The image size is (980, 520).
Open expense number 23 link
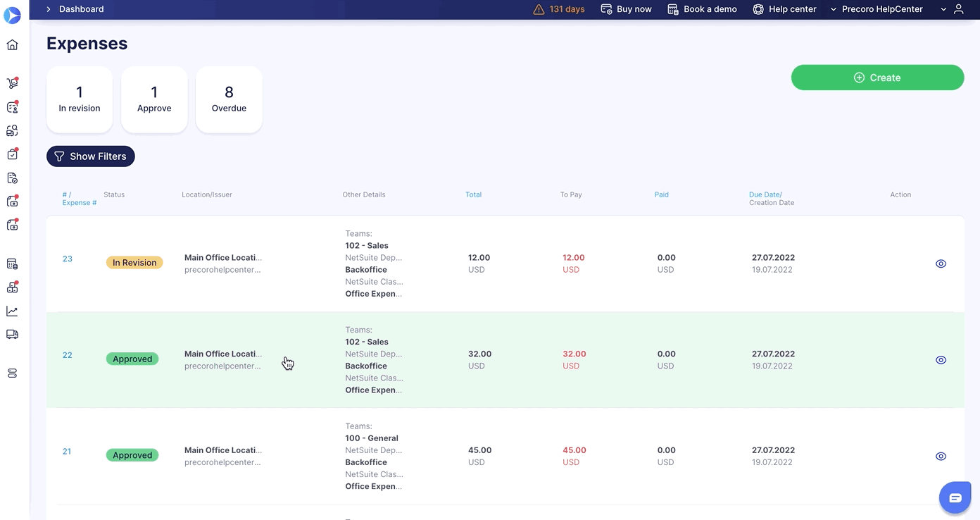[x=68, y=259]
